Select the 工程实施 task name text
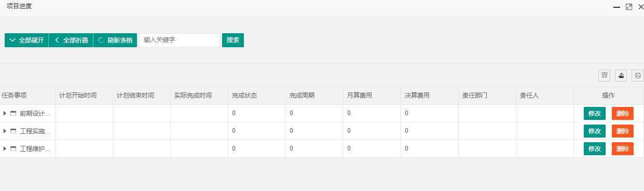 (35, 131)
